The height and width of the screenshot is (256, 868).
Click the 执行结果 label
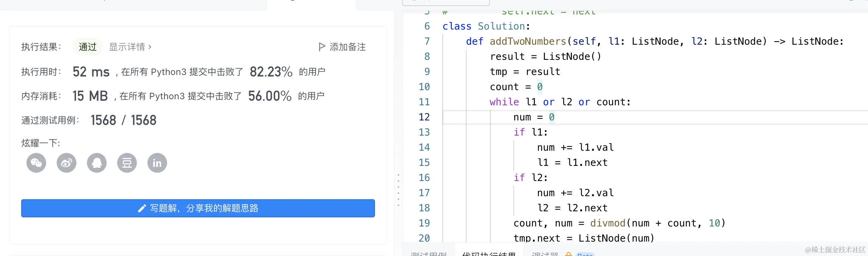41,47
